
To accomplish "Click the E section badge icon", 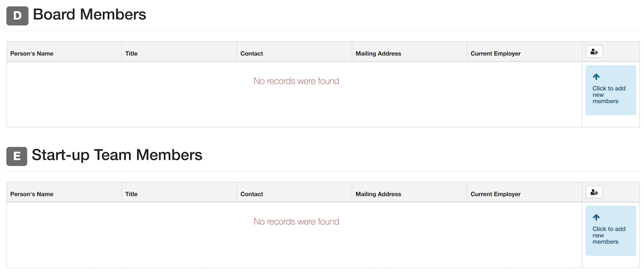I will point(17,156).
